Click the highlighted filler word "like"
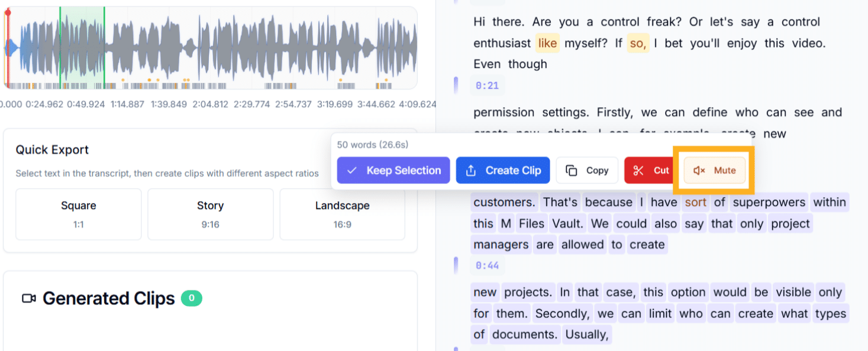Image resolution: width=868 pixels, height=351 pixels. pyautogui.click(x=547, y=43)
